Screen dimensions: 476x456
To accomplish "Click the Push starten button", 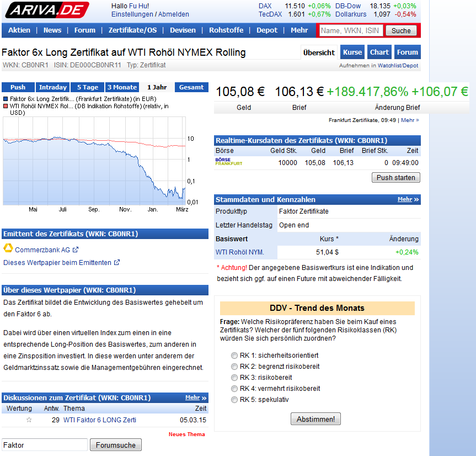I will point(396,177).
